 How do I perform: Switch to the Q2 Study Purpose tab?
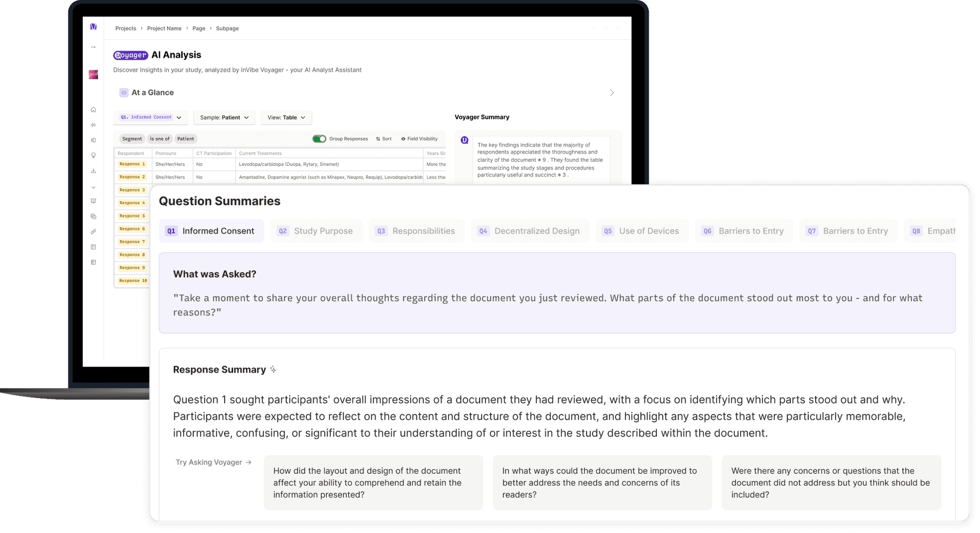(x=316, y=231)
